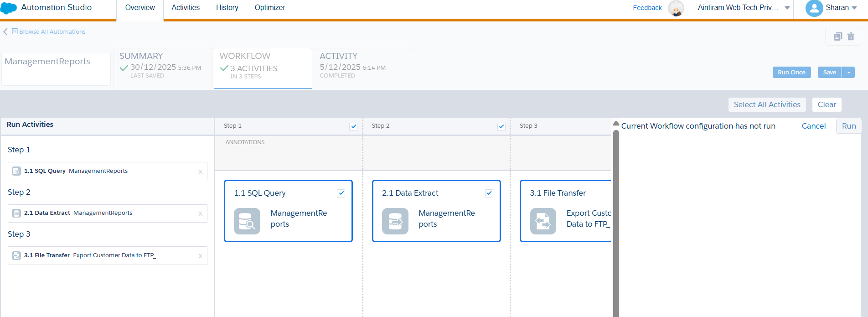The height and width of the screenshot is (317, 868).
Task: Click the File Transfer activity icon in Step 3
Action: (543, 221)
